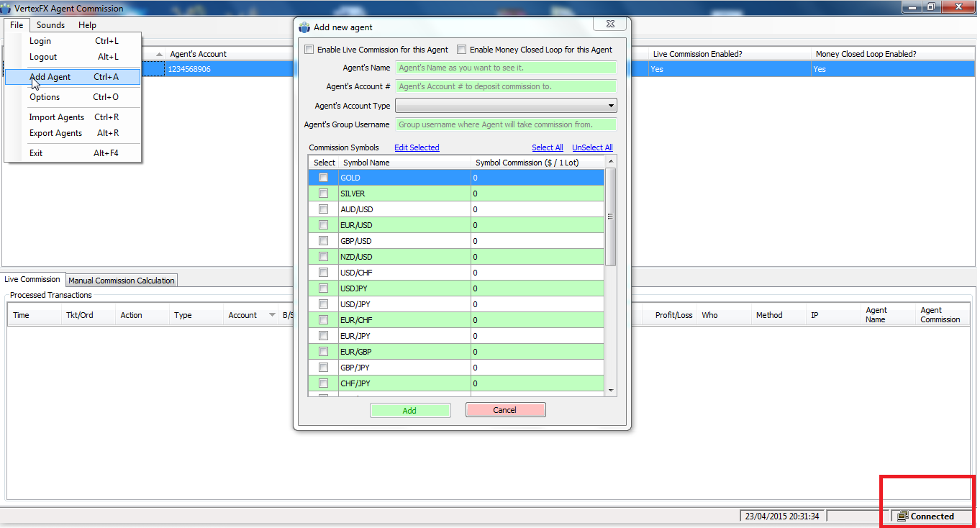Focus the Agent's Group Username field
This screenshot has height=528, width=980.
coord(507,124)
